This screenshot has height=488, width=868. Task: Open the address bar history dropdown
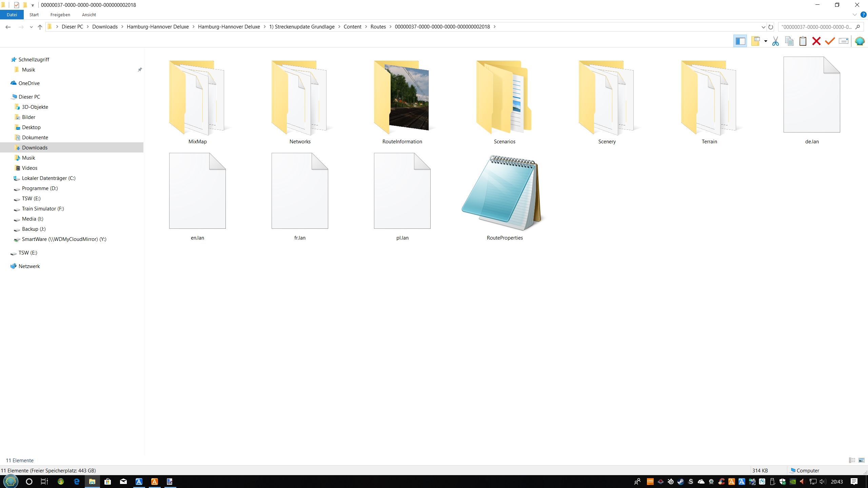point(763,27)
